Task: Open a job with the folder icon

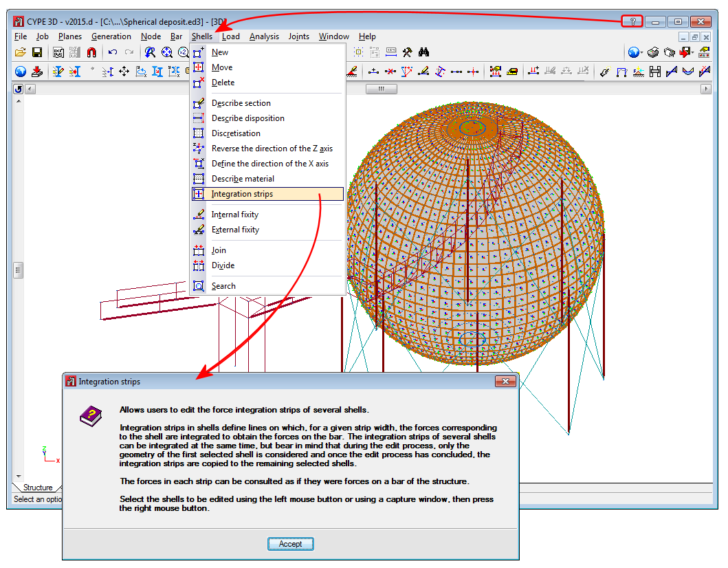Action: [20, 52]
